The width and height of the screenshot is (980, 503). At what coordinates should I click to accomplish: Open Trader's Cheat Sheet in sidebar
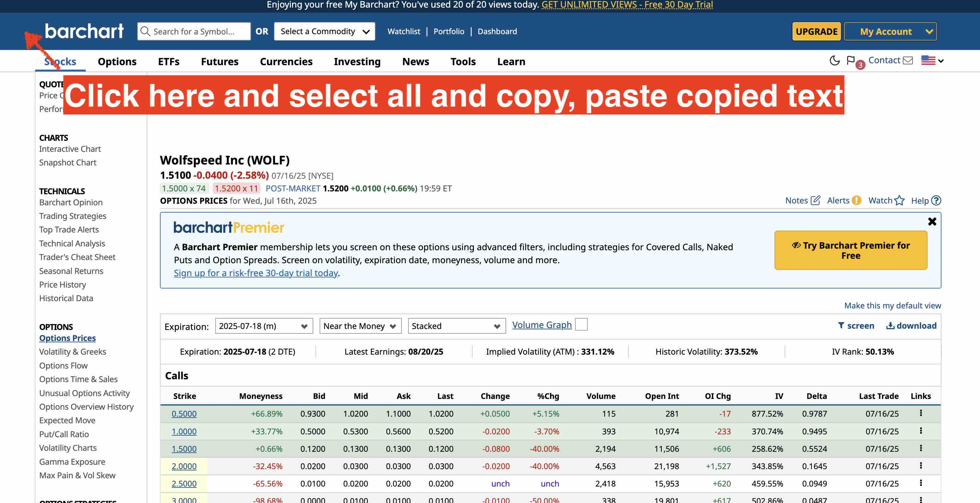point(77,257)
